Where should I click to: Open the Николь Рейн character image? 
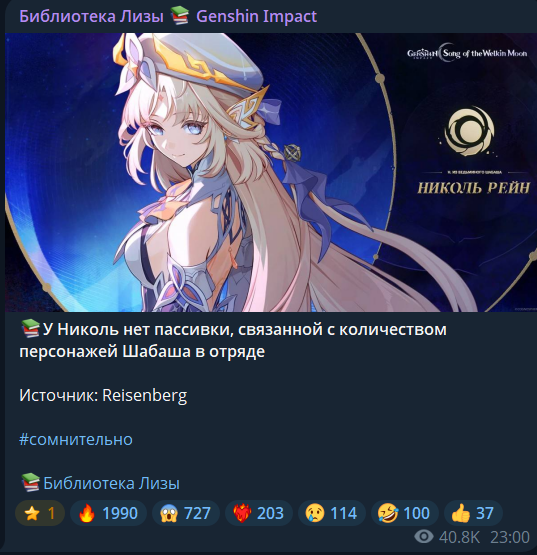tap(271, 172)
